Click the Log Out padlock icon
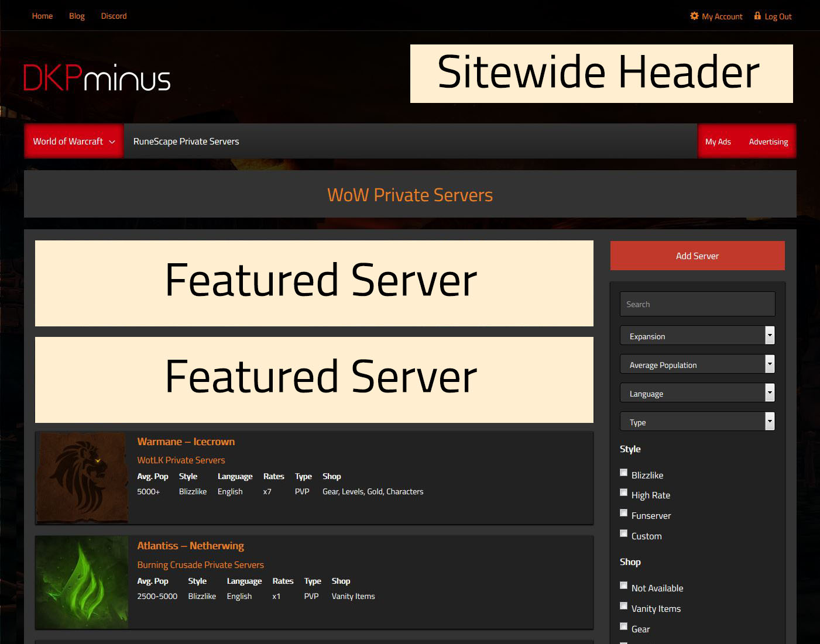This screenshot has width=820, height=644. click(x=757, y=16)
